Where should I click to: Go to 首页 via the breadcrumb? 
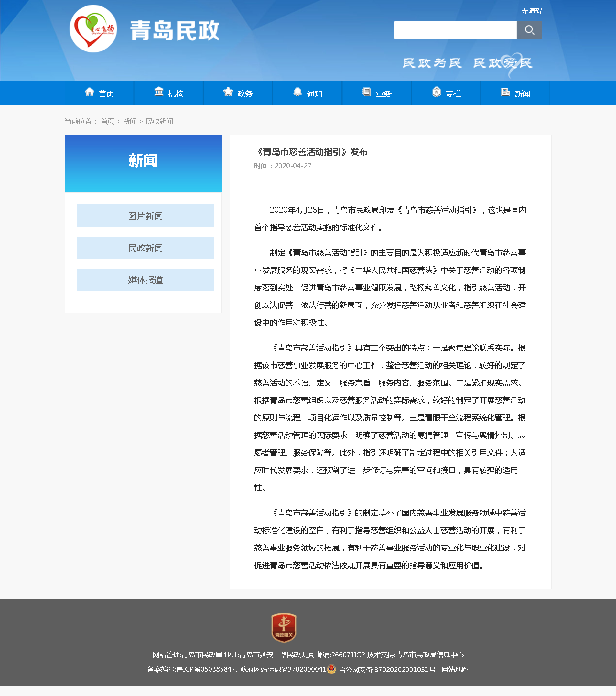107,121
